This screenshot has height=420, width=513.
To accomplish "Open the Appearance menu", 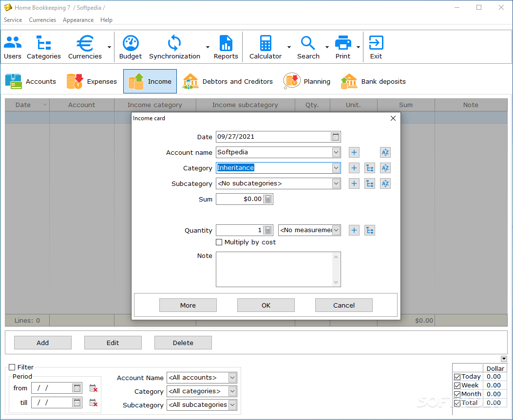I will (78, 20).
